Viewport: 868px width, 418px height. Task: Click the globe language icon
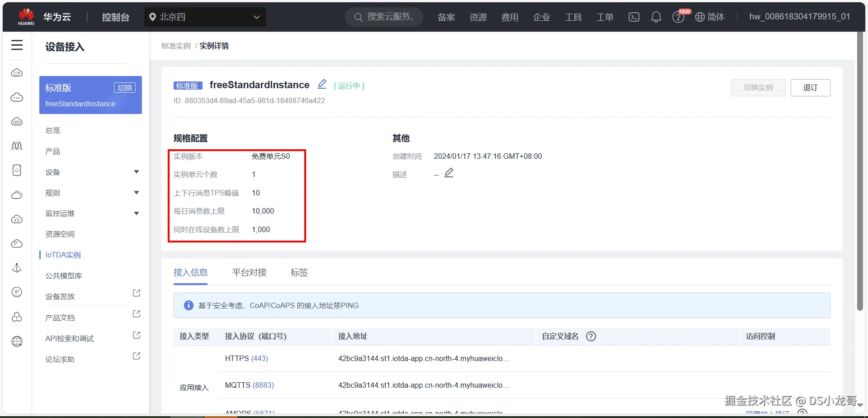[700, 17]
